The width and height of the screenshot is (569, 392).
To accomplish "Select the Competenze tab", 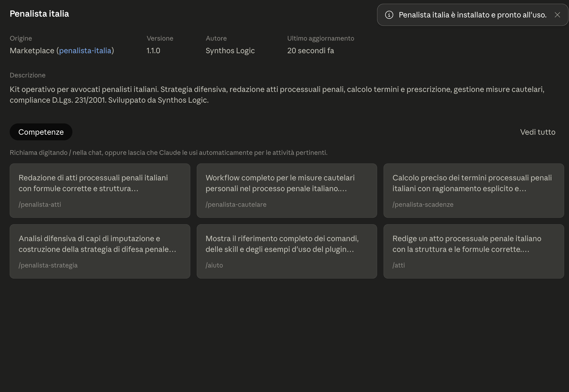I will (41, 132).
